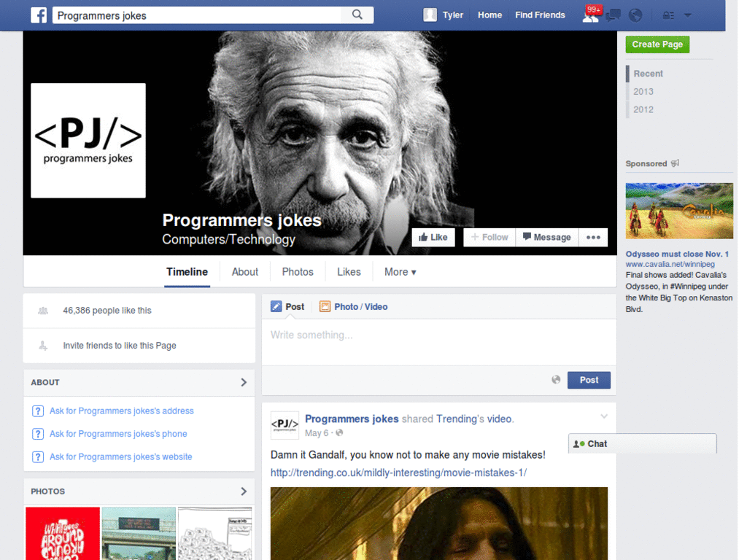The image size is (747, 560).
Task: Open Programmers jokes link in post header
Action: pos(352,419)
